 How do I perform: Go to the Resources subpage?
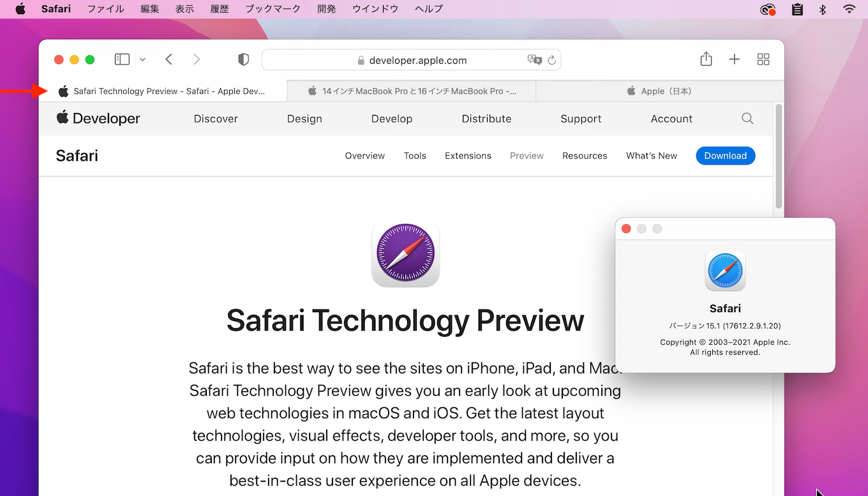585,156
